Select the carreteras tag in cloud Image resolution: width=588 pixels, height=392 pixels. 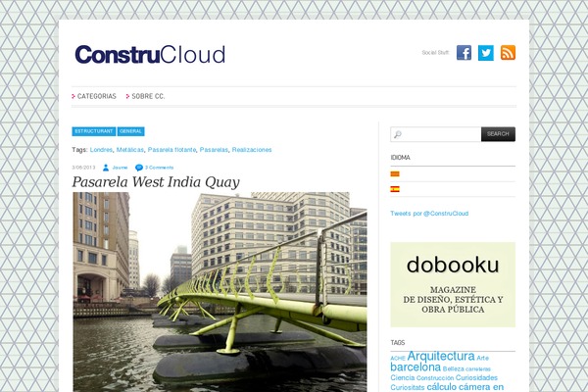coord(478,369)
